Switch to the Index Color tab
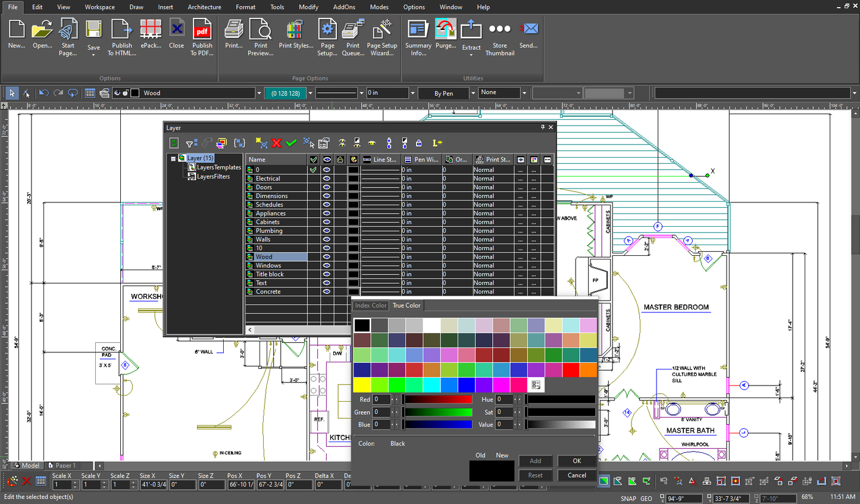860x504 pixels. click(x=370, y=305)
